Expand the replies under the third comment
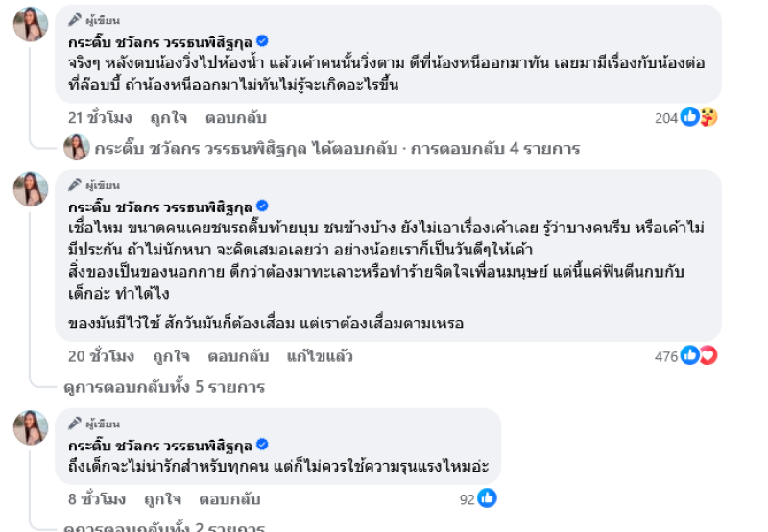The image size is (768, 532). click(163, 526)
